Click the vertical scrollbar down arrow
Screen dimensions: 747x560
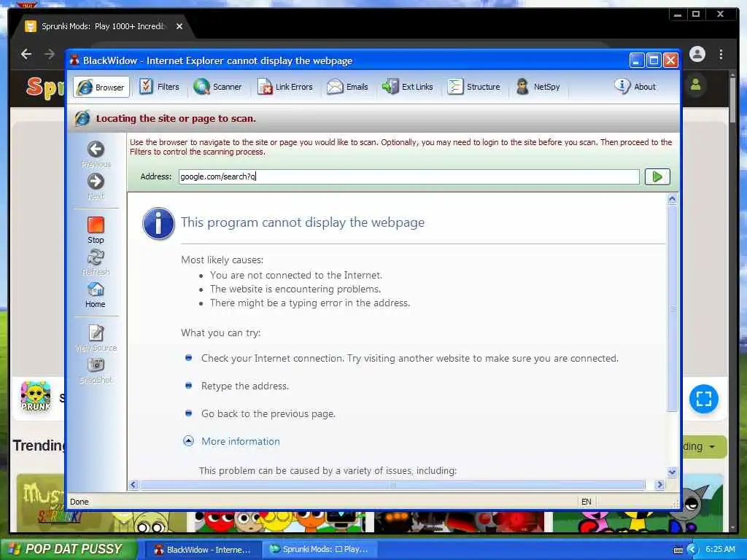coord(672,472)
